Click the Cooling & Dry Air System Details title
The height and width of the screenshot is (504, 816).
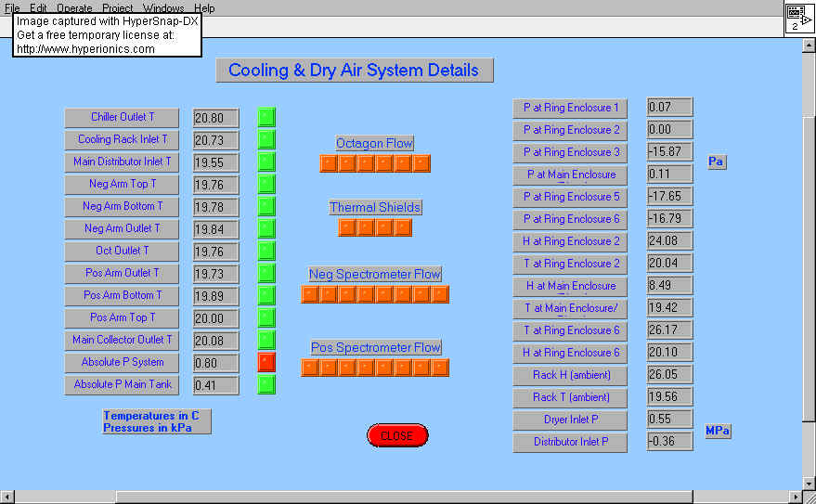click(355, 71)
